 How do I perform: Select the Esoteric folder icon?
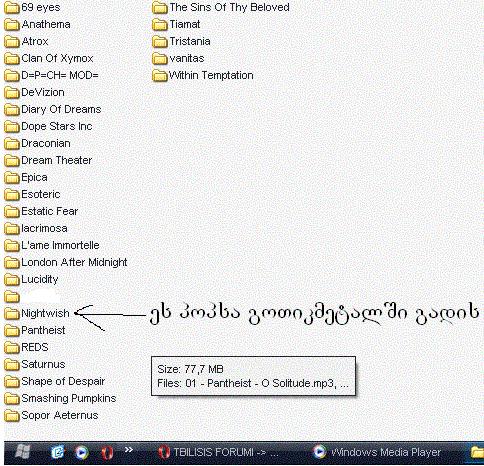(12, 194)
